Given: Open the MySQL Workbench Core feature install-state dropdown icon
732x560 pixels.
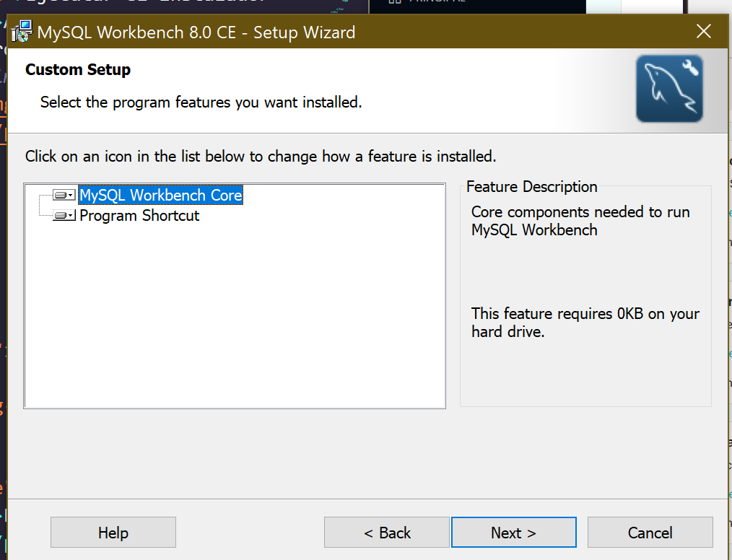Looking at the screenshot, I should click(x=64, y=195).
